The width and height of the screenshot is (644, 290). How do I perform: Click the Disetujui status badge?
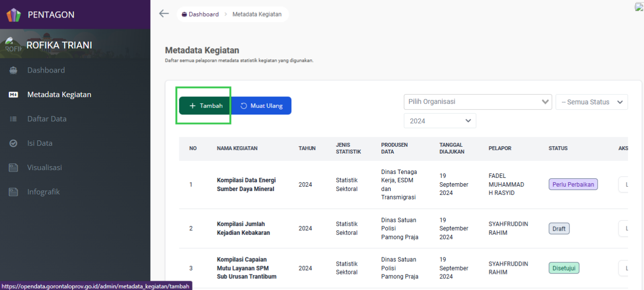pos(564,268)
